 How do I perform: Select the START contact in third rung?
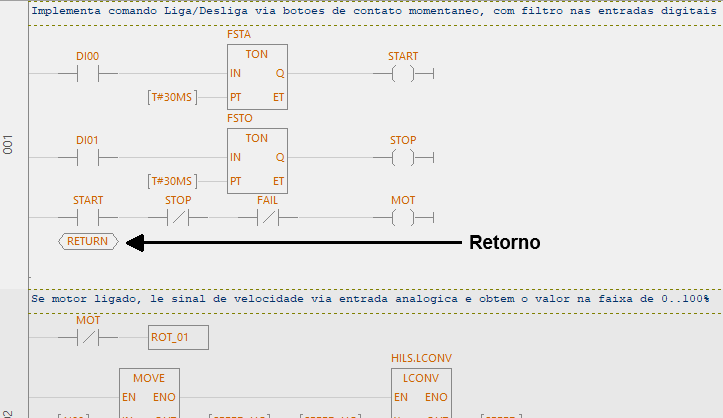(x=88, y=218)
